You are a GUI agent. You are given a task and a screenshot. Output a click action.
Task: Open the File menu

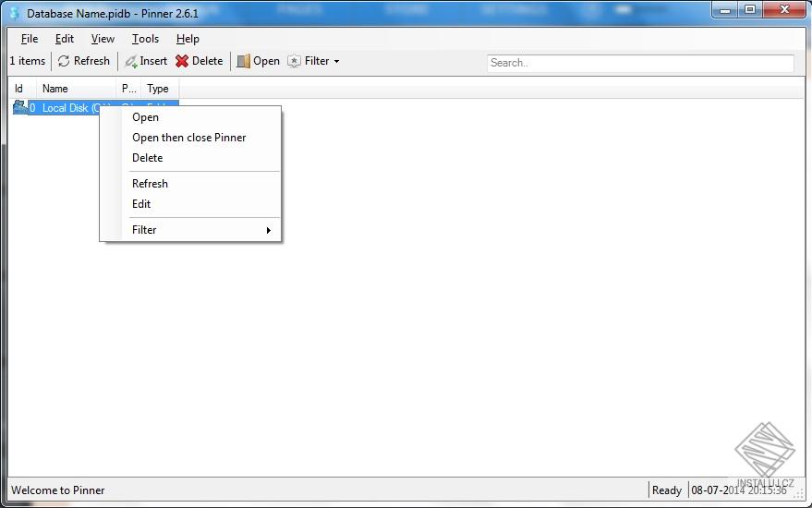point(30,39)
